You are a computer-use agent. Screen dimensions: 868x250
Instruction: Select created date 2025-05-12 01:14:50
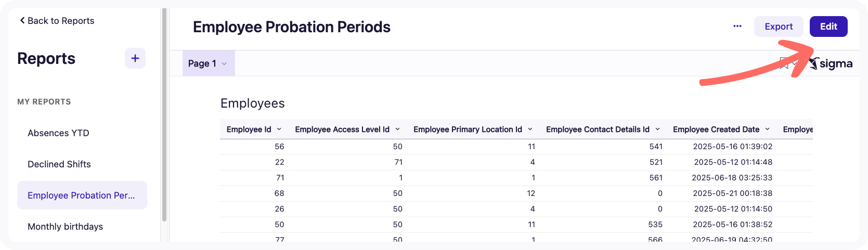pyautogui.click(x=733, y=209)
